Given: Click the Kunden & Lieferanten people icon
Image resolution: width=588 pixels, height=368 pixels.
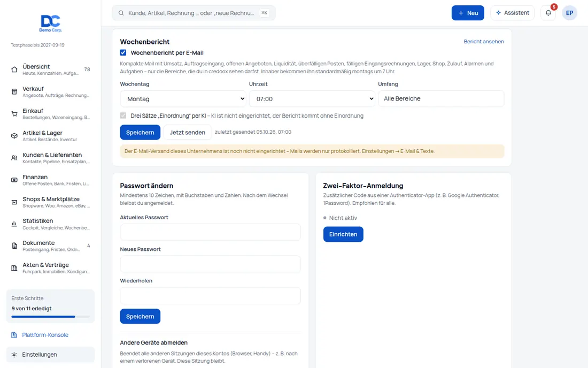Looking at the screenshot, I should (x=14, y=158).
